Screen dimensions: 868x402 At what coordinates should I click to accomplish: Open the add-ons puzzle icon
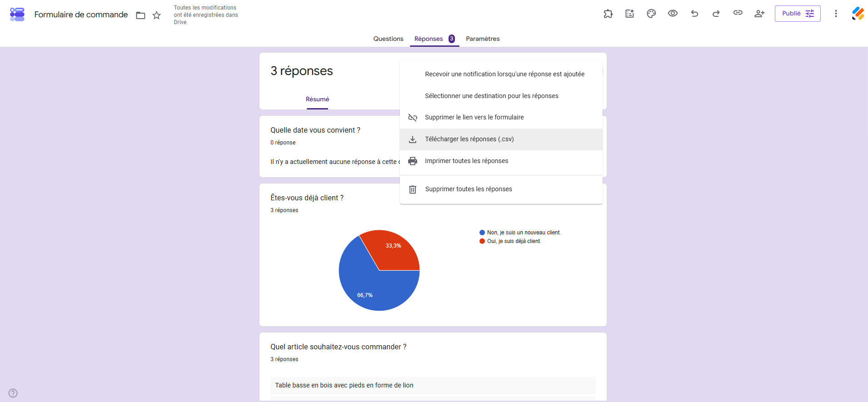tap(608, 14)
